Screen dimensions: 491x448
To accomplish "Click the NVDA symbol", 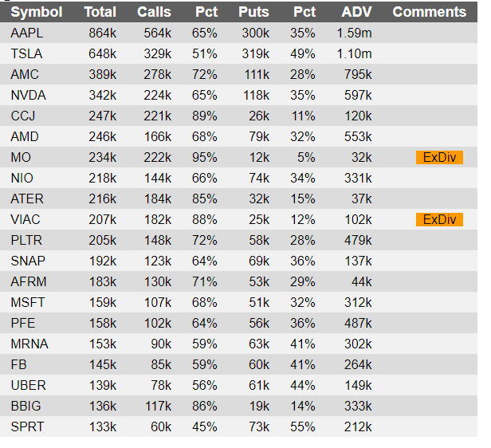I will [x=28, y=95].
